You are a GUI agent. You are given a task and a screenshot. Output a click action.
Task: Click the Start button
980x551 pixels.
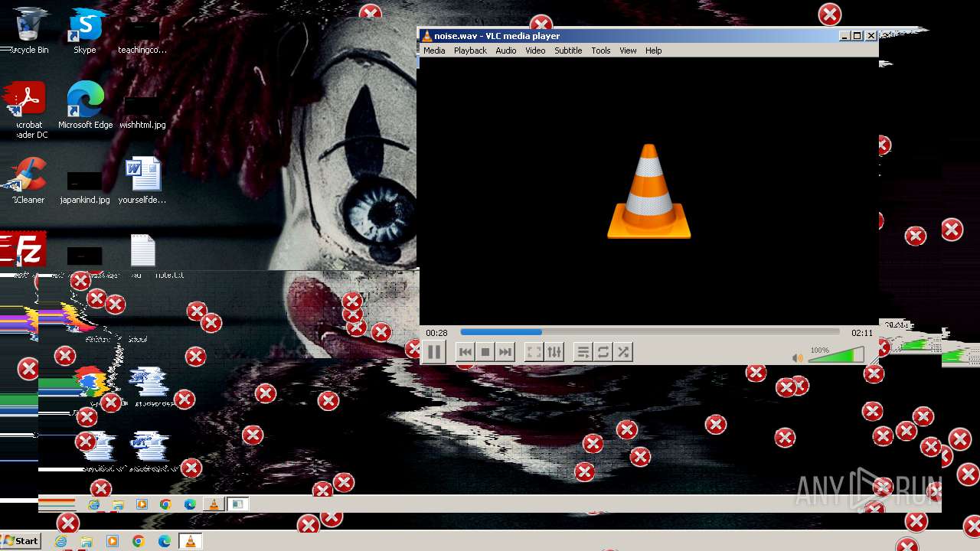click(21, 541)
